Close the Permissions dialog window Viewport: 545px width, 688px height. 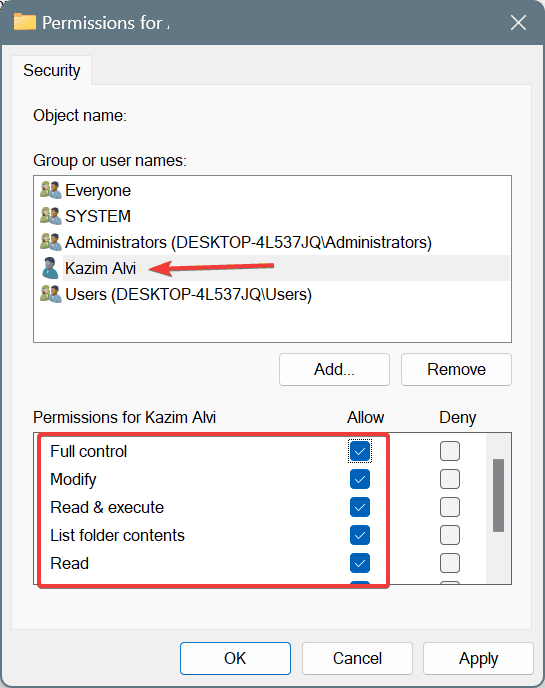[x=518, y=22]
